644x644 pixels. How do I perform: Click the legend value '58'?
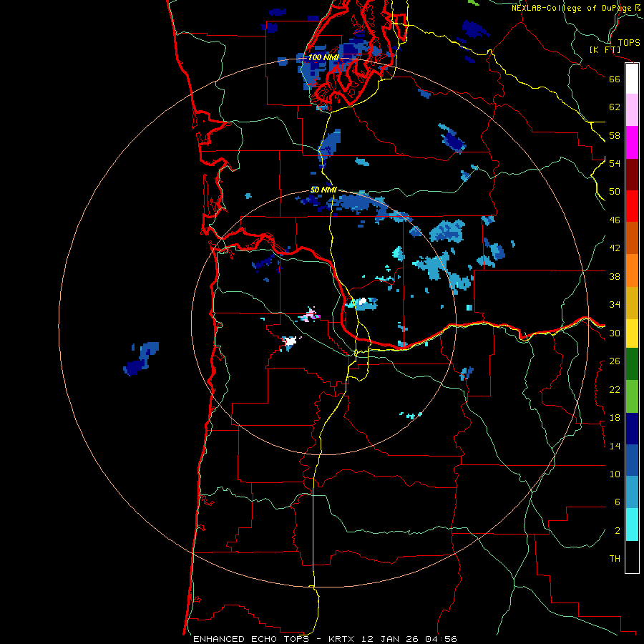[x=615, y=135]
